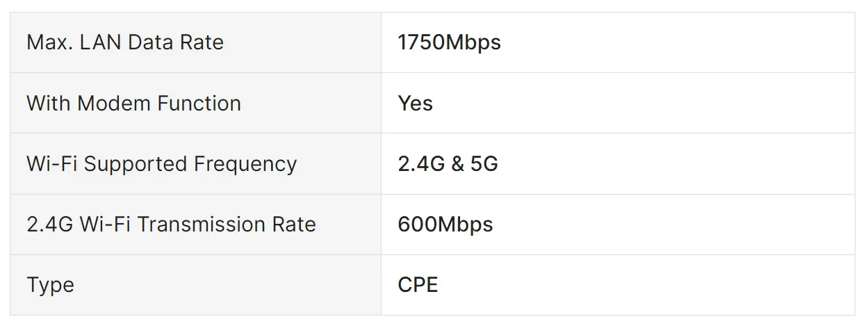Click the '2.4G Wi-Fi Transmission Rate' label
The height and width of the screenshot is (326, 868).
(x=171, y=225)
